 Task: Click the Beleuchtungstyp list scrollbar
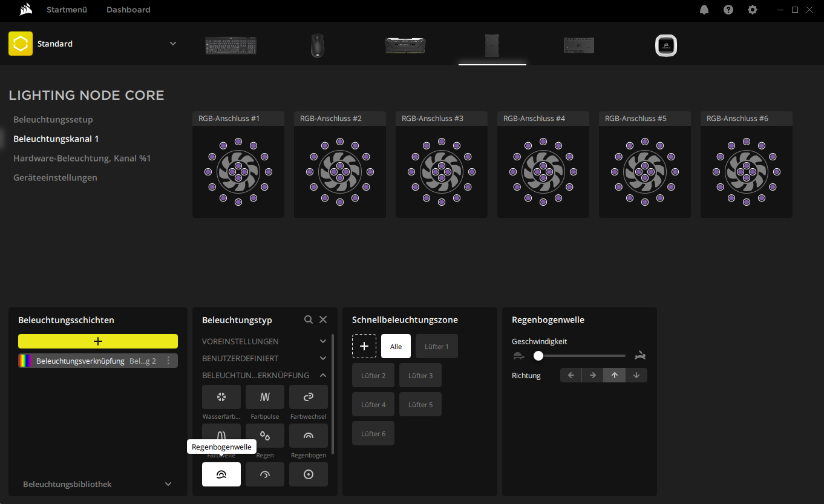click(332, 394)
